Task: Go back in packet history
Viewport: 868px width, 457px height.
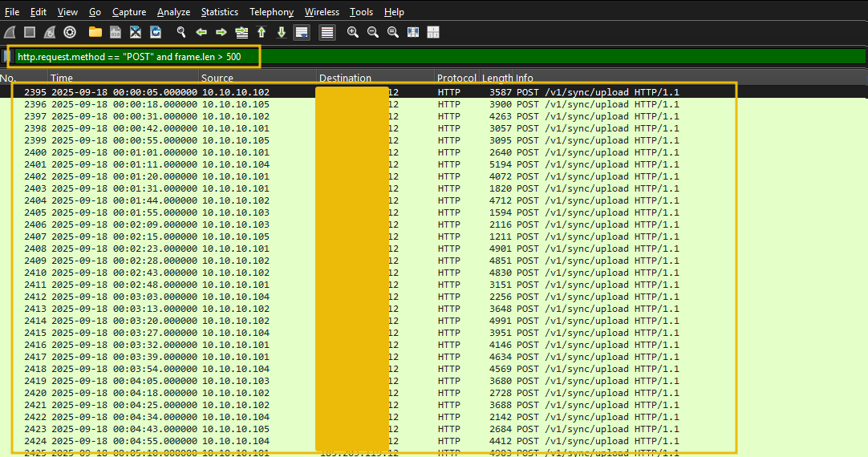Action: pos(201,32)
